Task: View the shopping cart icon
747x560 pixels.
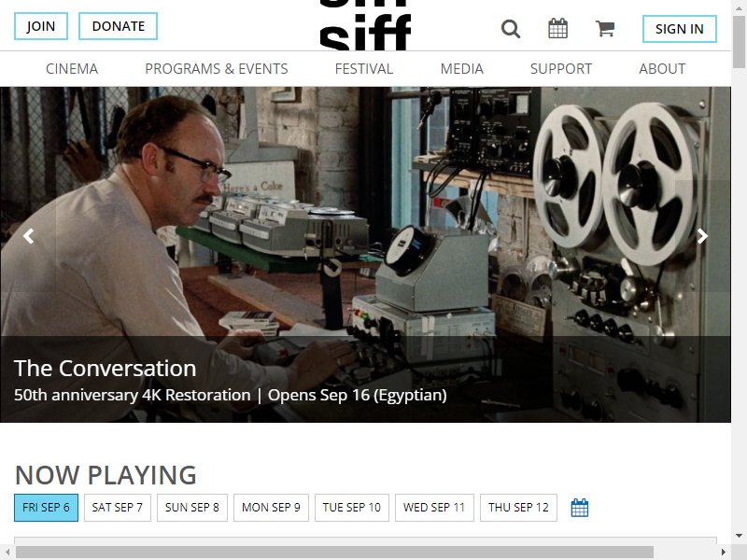Action: [604, 29]
